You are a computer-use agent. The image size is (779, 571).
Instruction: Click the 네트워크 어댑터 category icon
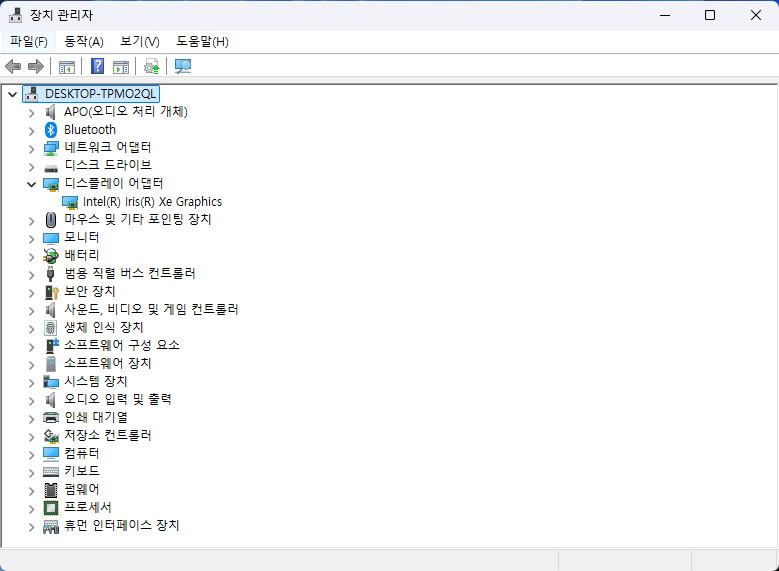(51, 148)
